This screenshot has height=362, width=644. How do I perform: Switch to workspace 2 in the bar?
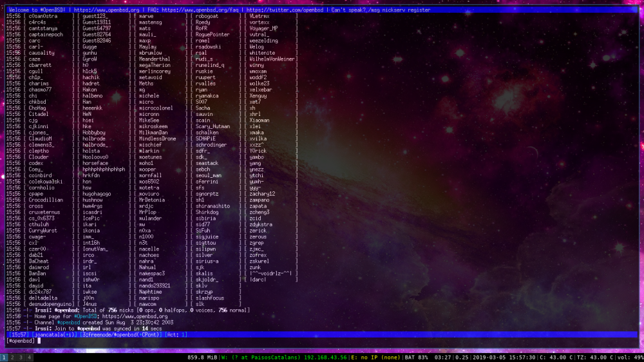coord(12,357)
